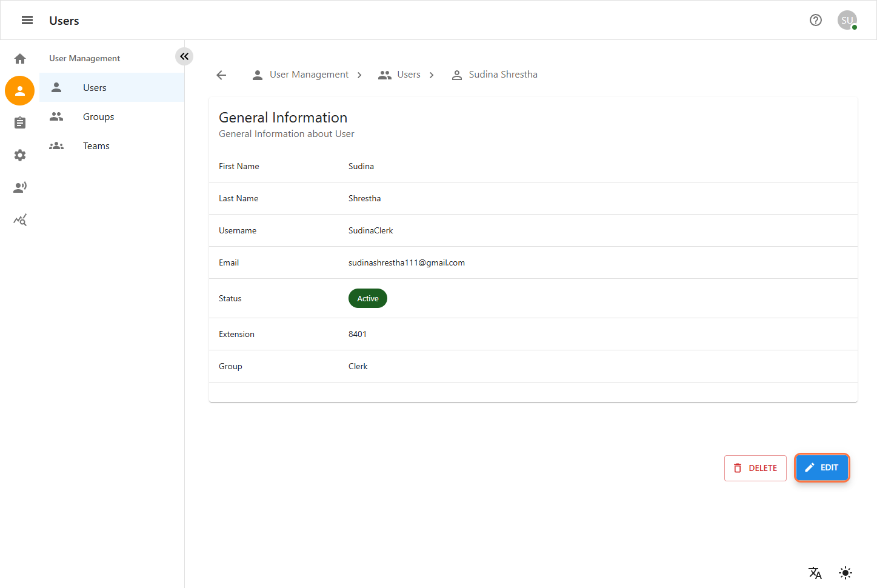877x588 pixels.
Task: Click the Edit button
Action: tap(822, 468)
